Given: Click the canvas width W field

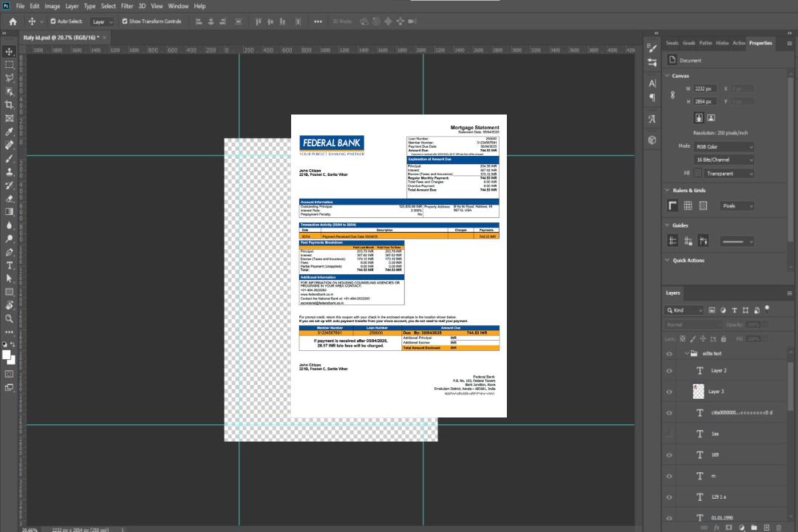Looking at the screenshot, I should pos(705,89).
